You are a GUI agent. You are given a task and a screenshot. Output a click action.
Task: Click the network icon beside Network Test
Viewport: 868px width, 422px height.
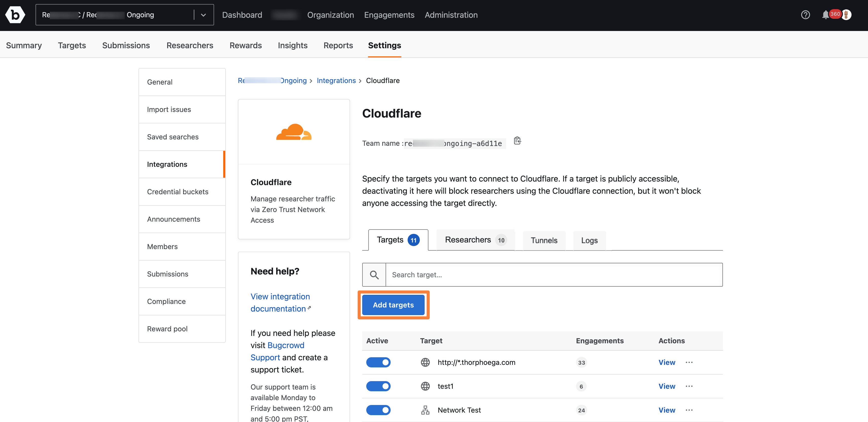(x=425, y=410)
